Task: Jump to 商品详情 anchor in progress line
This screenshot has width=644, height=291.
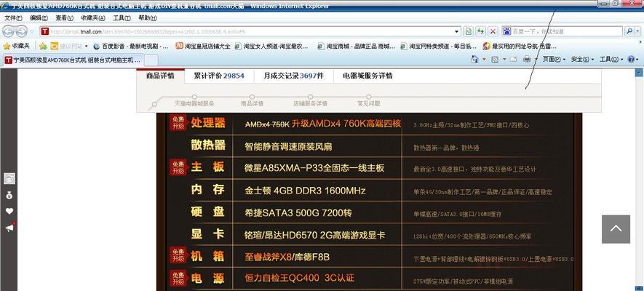Action: point(253,103)
